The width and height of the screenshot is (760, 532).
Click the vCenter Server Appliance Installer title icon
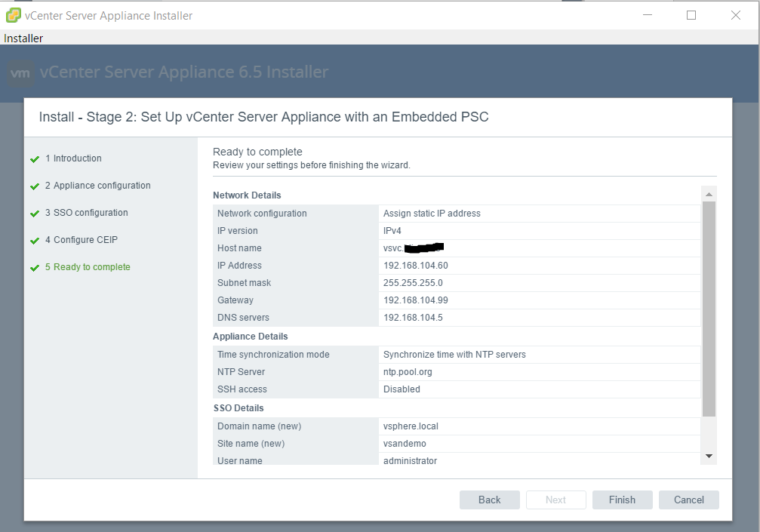[x=13, y=15]
